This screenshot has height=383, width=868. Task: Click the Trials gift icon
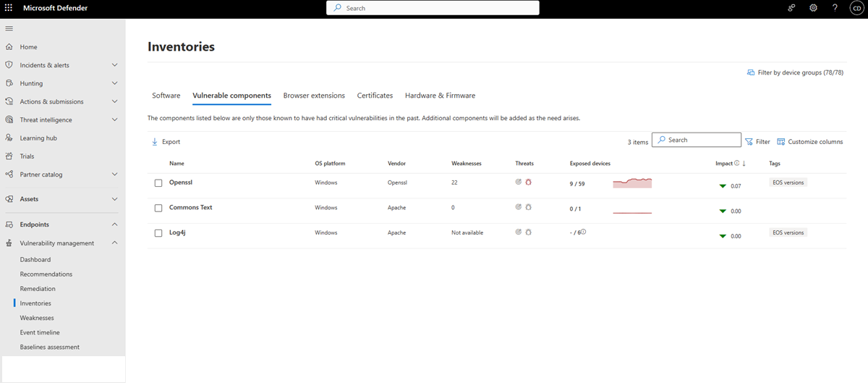point(9,156)
